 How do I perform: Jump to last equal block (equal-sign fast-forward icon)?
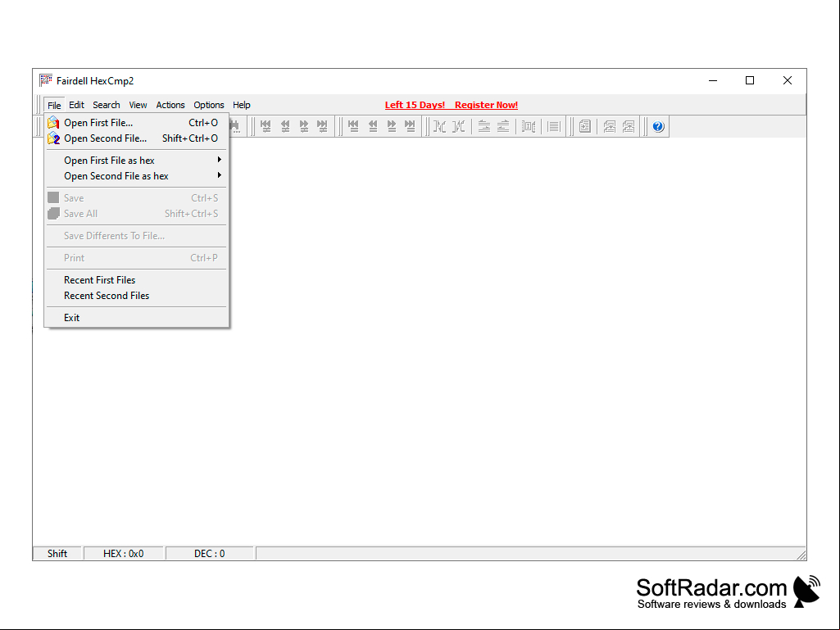coord(410,126)
